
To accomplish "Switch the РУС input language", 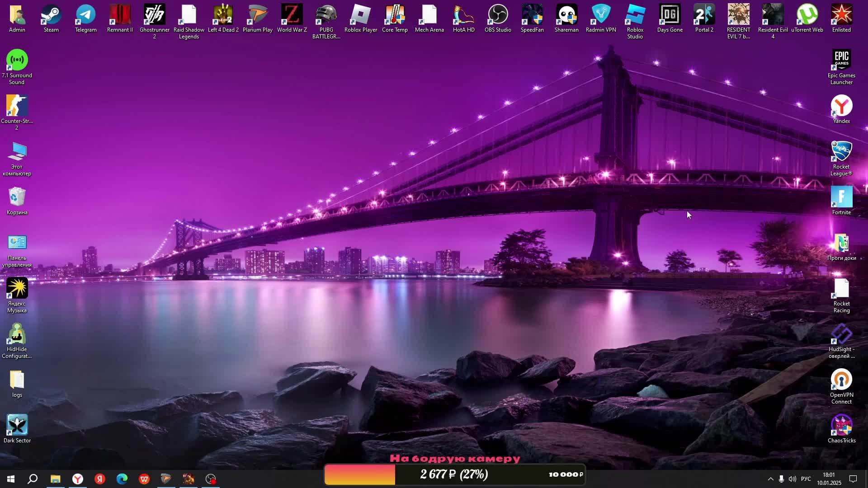I will (x=806, y=479).
